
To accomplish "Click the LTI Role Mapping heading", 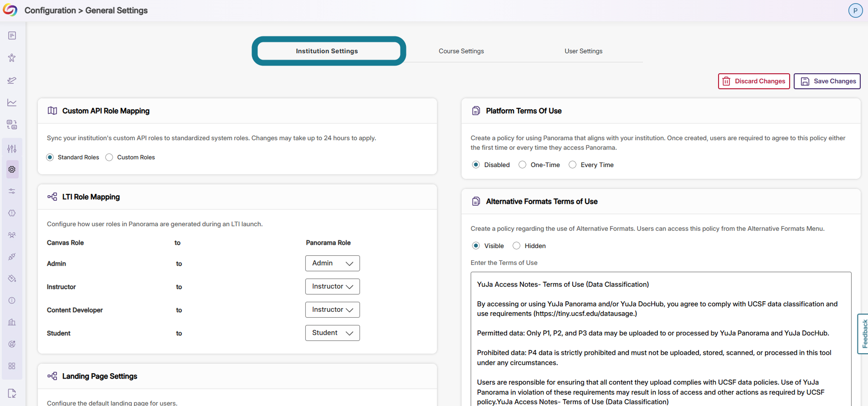I will point(91,197).
